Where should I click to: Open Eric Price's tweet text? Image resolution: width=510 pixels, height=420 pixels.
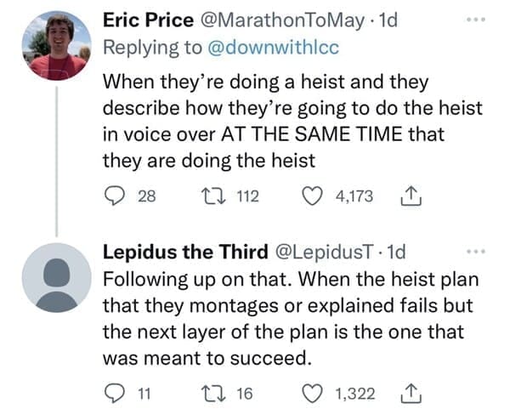tap(292, 121)
